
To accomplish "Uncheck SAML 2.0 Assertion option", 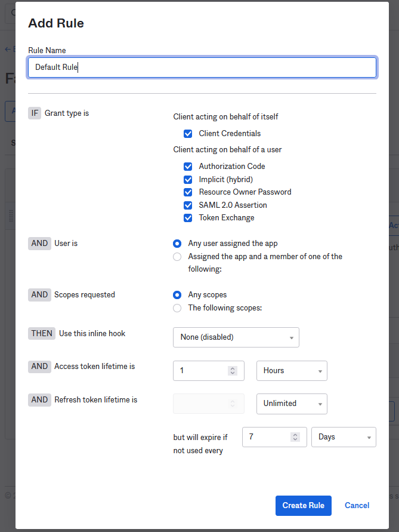I will [188, 205].
